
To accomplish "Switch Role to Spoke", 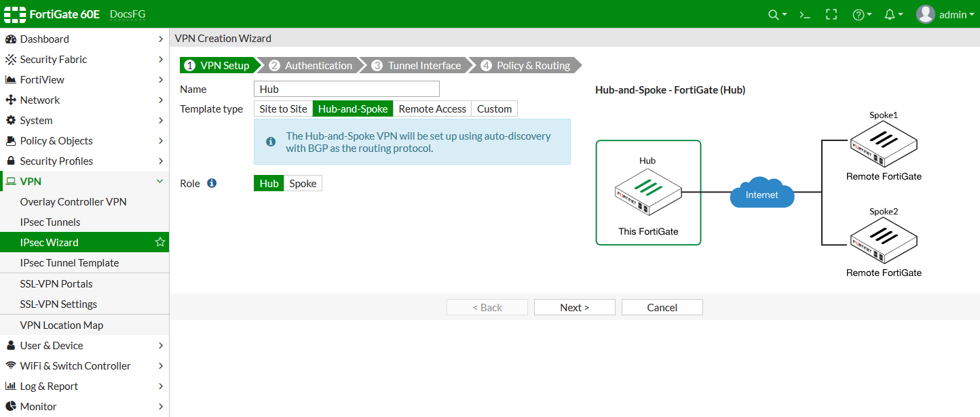I will pos(303,183).
